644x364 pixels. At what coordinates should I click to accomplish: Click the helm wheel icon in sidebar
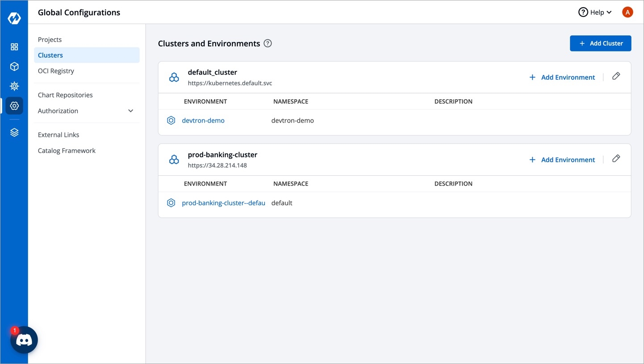tap(14, 86)
